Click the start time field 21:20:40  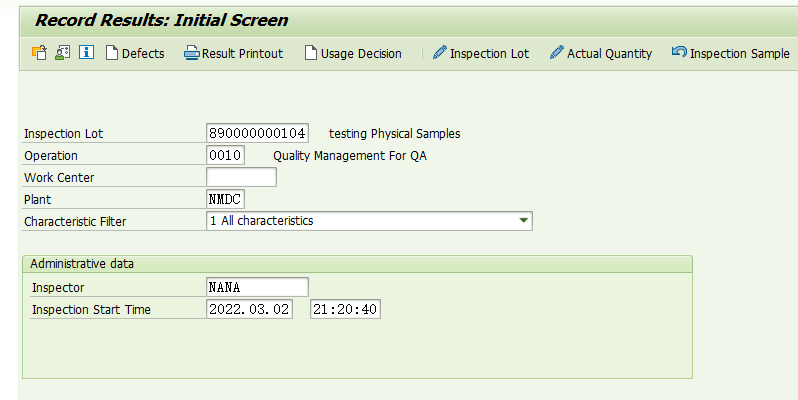pos(345,309)
